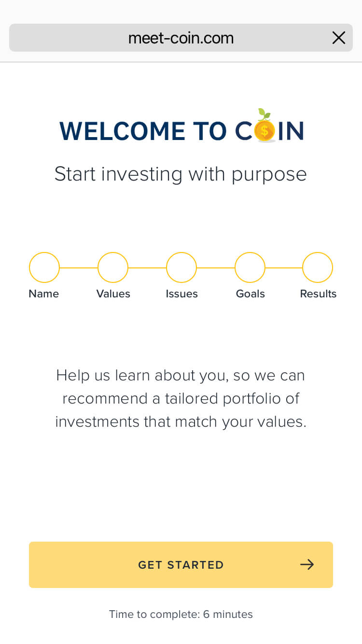Select the Name step circle

pyautogui.click(x=44, y=267)
